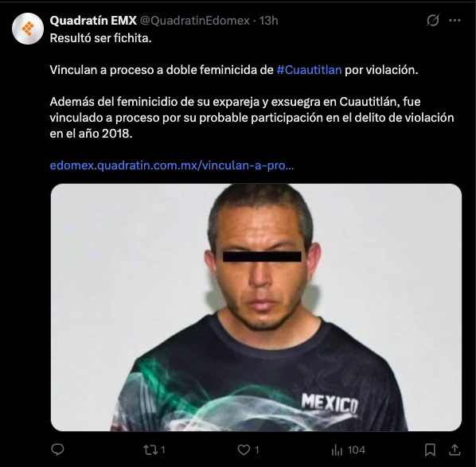Enlarge the attached suspect photo

pos(256,307)
